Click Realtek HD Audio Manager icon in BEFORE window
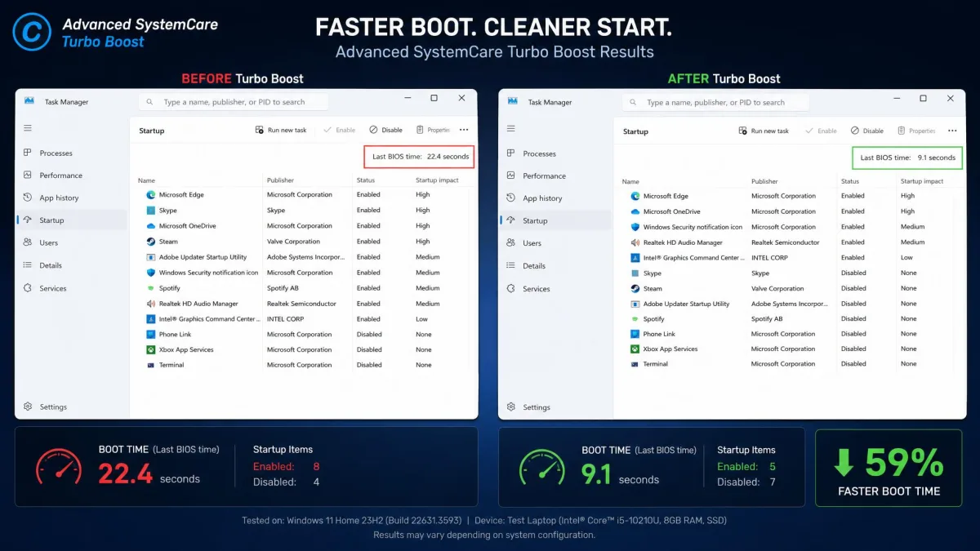The image size is (980, 551). pos(151,304)
